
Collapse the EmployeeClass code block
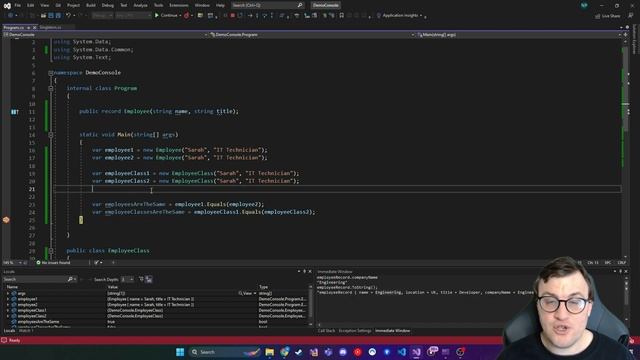[x=51, y=251]
